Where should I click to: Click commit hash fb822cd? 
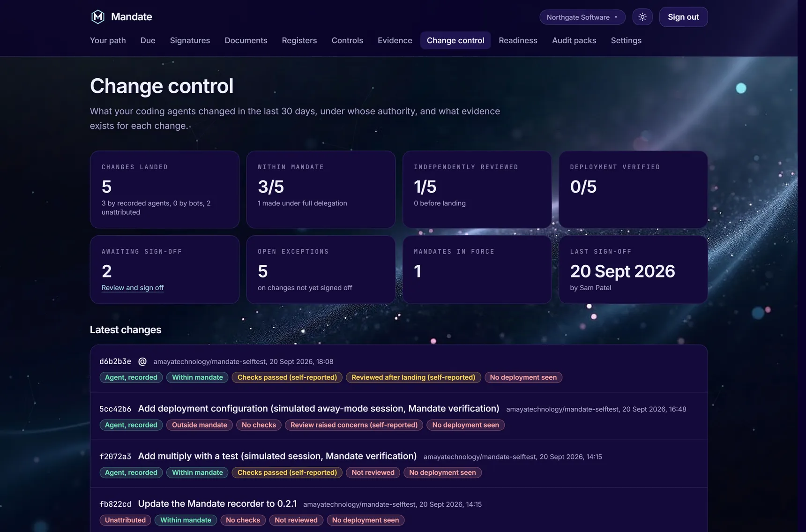click(x=115, y=504)
